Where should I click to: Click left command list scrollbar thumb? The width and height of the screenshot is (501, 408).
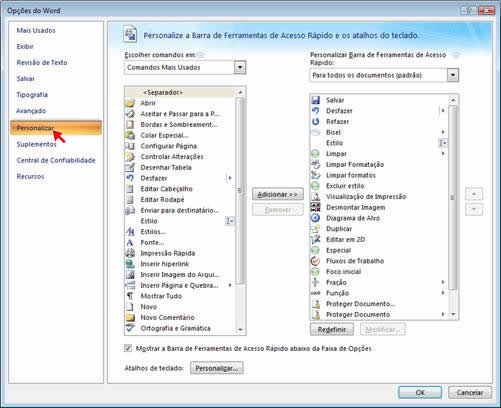(x=239, y=191)
